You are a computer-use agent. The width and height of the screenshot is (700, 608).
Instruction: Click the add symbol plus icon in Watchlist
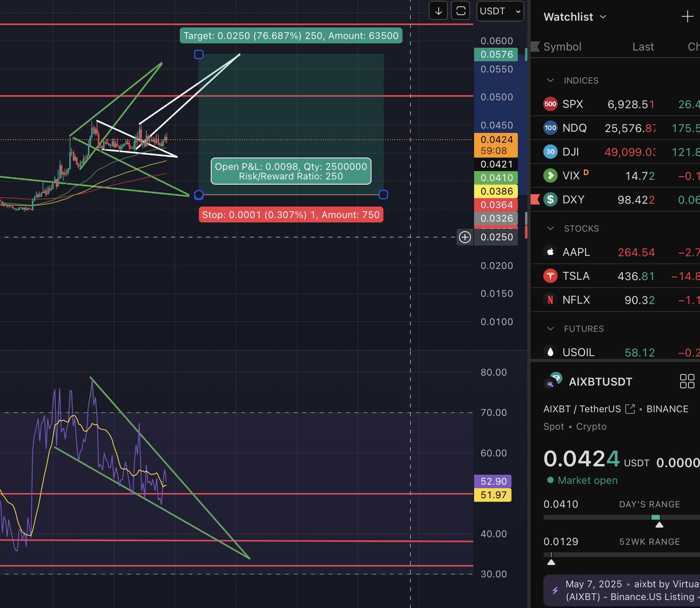point(687,17)
